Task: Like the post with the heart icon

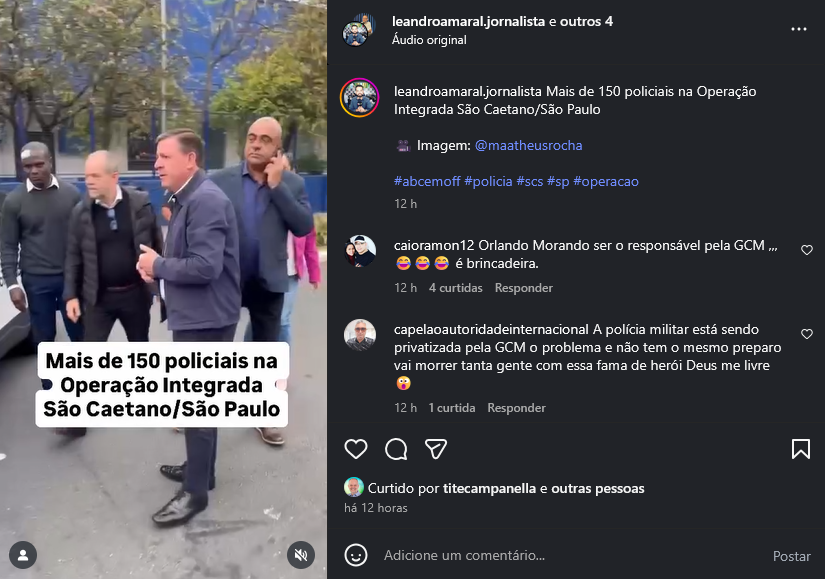Action: (356, 449)
